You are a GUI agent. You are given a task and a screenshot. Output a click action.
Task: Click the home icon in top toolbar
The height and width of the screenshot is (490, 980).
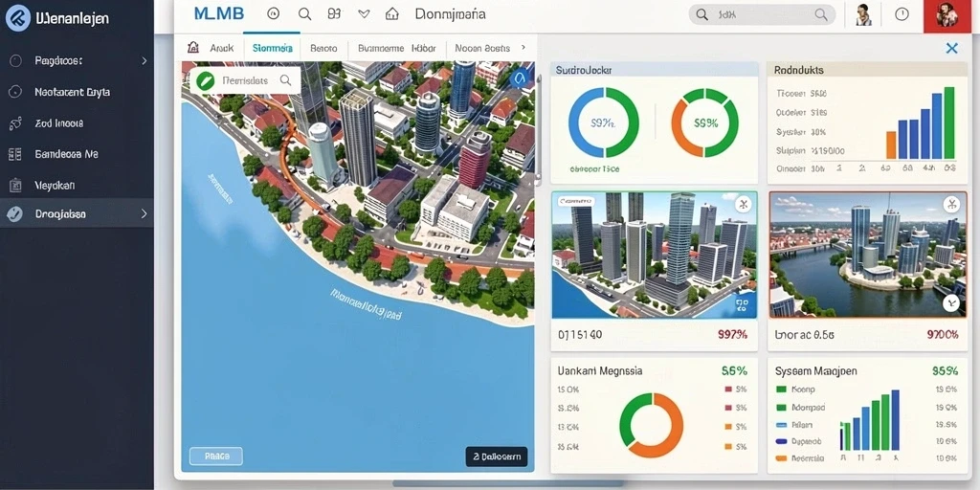click(391, 13)
